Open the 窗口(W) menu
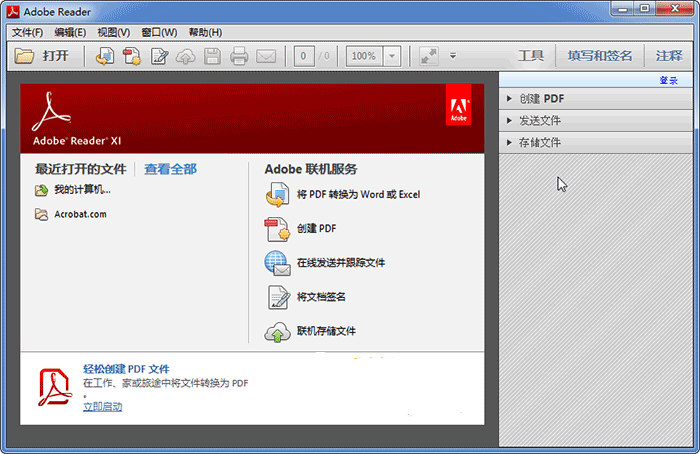Screen dimensions: 700x454 point(159,33)
